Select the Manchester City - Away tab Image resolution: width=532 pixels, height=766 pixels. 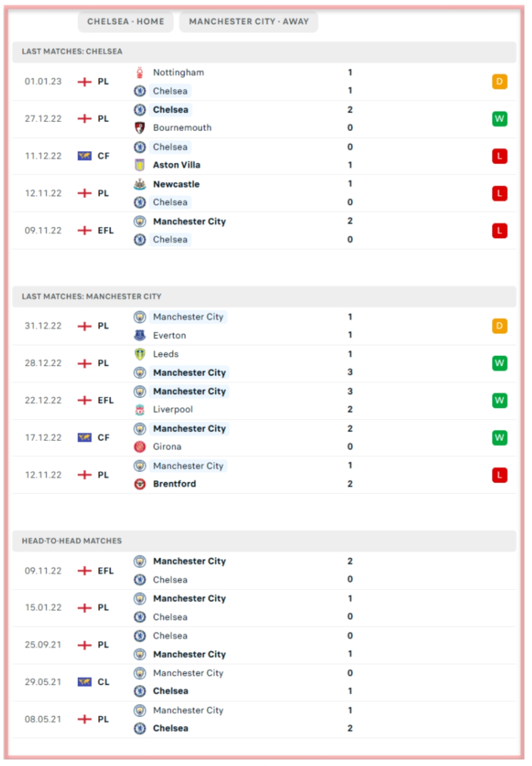tap(248, 22)
